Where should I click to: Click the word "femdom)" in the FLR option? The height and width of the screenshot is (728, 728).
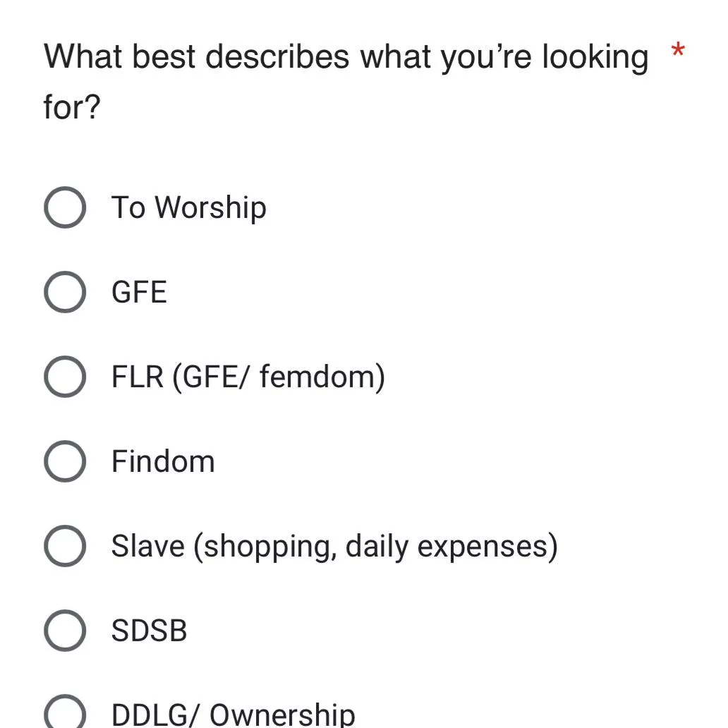[322, 377]
